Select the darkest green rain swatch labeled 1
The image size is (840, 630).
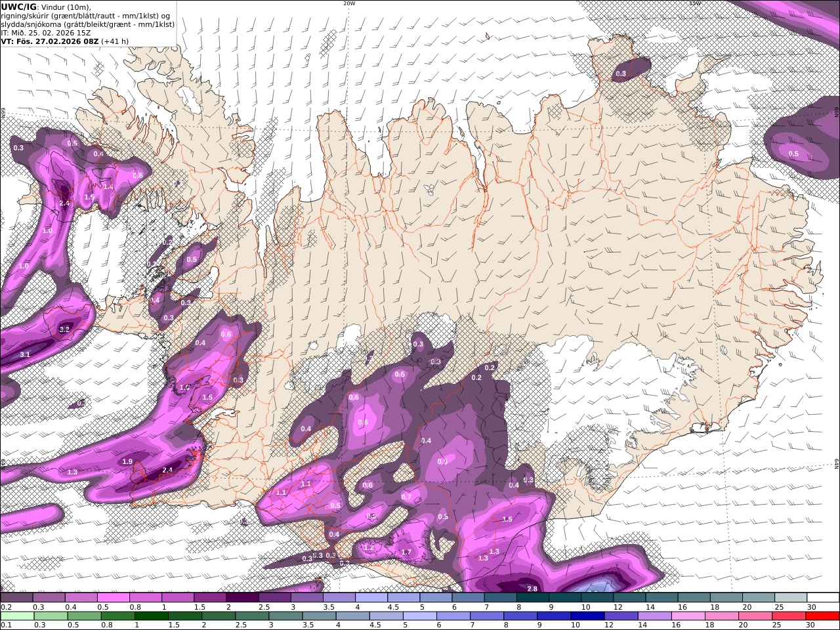[151, 616]
